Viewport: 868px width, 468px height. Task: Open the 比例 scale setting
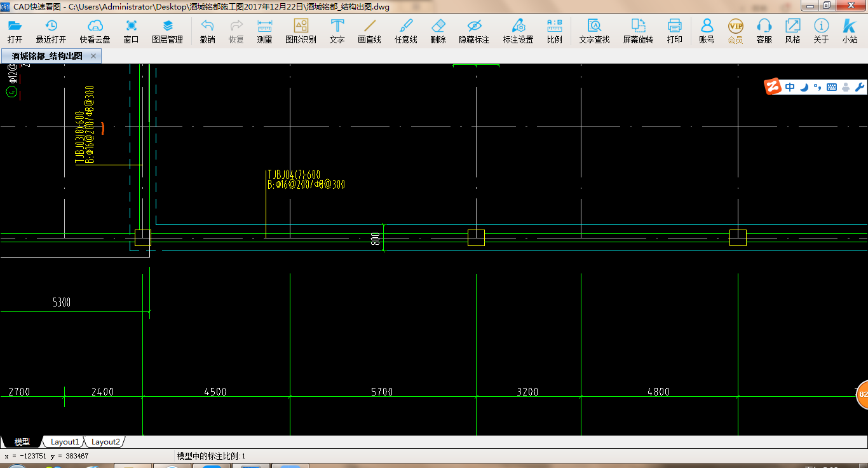555,31
